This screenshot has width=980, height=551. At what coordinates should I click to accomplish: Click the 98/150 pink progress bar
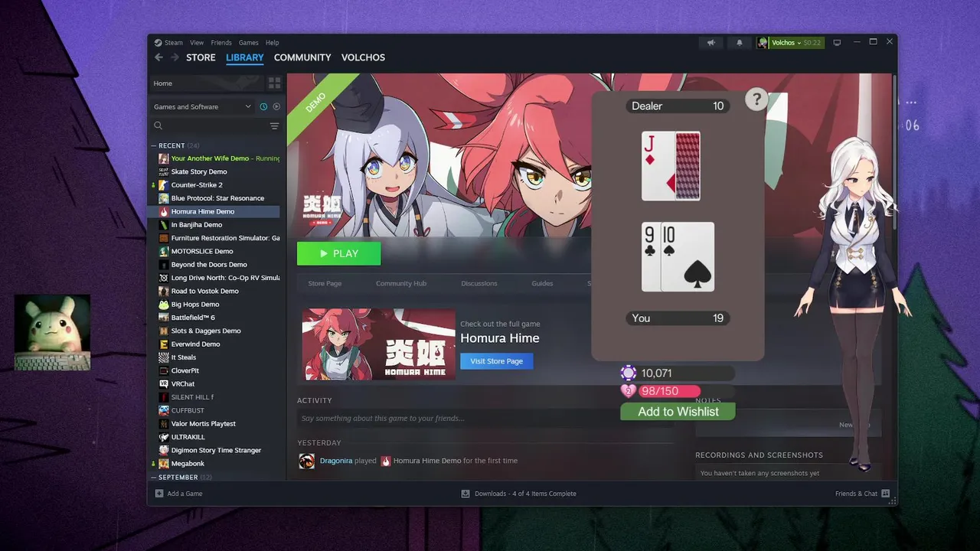coord(670,391)
